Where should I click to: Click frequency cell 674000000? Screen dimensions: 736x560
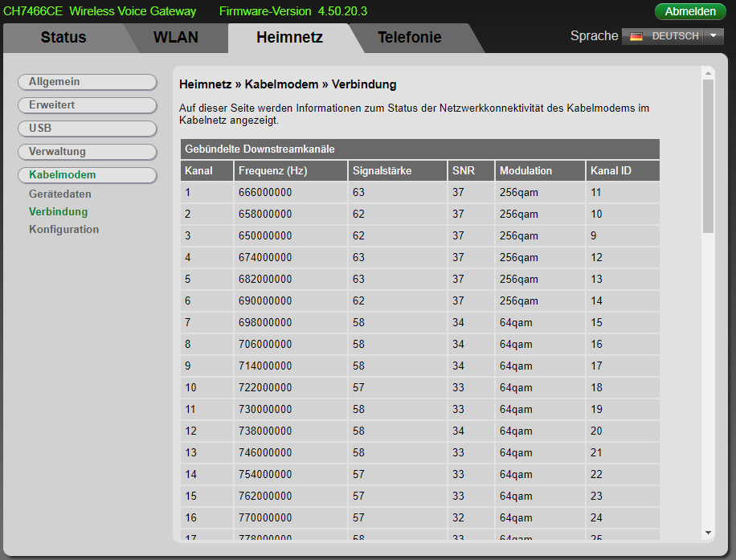(x=291, y=257)
